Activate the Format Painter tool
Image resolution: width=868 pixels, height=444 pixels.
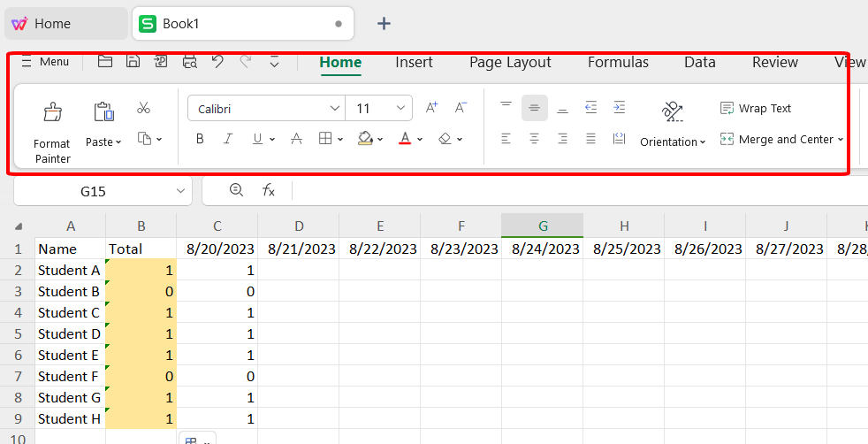pyautogui.click(x=52, y=132)
